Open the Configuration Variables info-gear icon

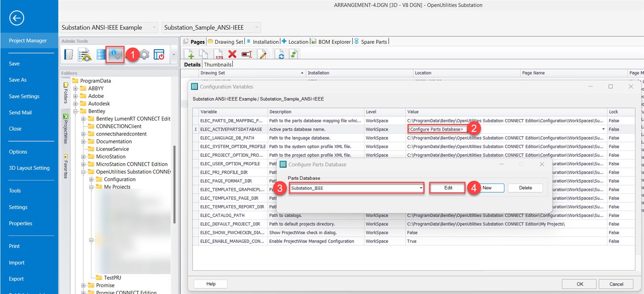tap(115, 54)
